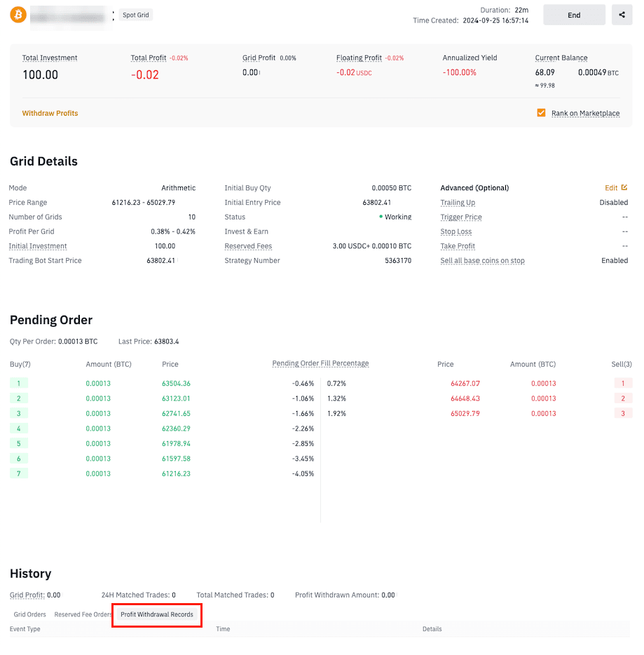The image size is (644, 655).
Task: Click the Spot Grid tag
Action: [136, 15]
